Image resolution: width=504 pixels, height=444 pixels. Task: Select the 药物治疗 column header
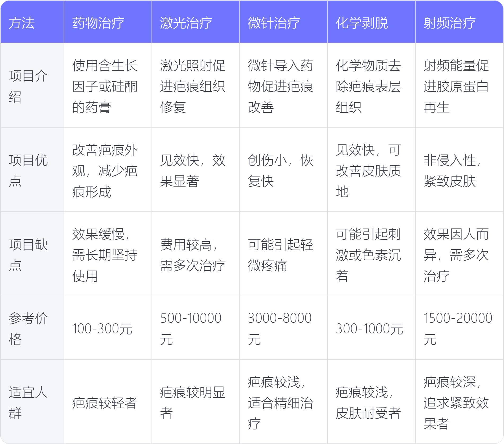[x=98, y=23]
